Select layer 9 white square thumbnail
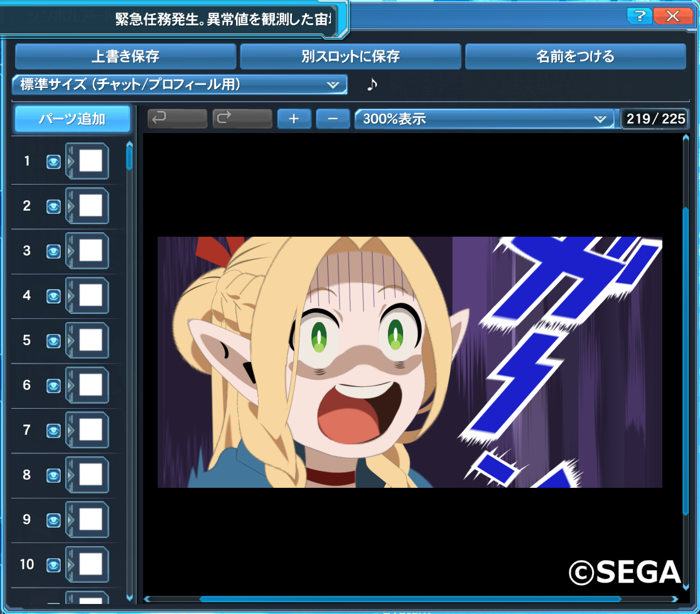700x614 pixels. click(x=90, y=520)
